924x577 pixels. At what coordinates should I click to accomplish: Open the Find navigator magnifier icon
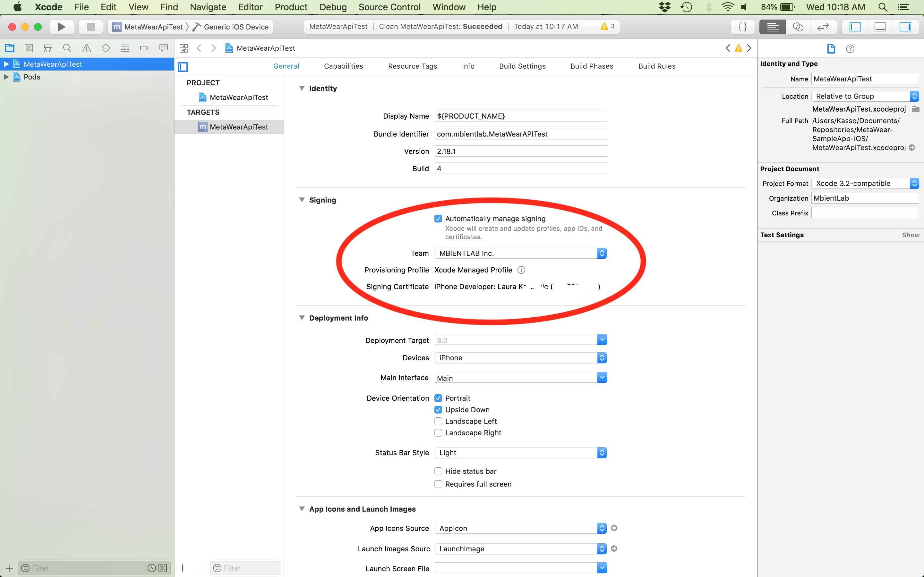(67, 48)
